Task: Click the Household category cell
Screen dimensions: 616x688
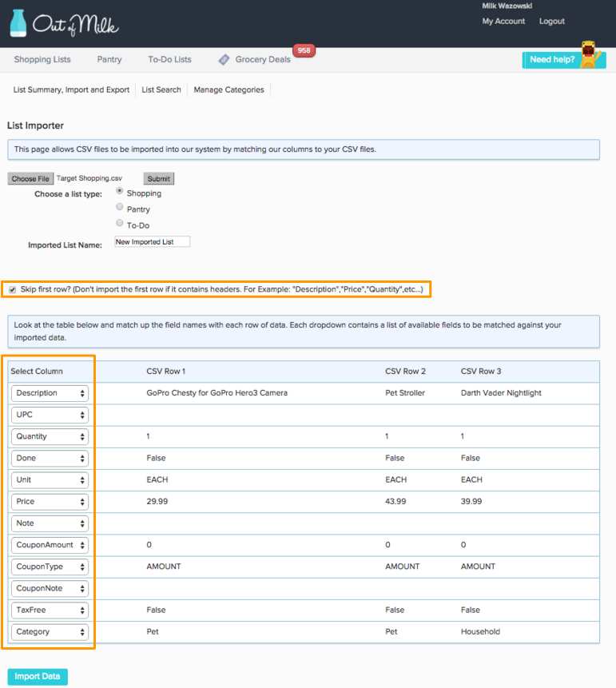Action: tap(480, 631)
